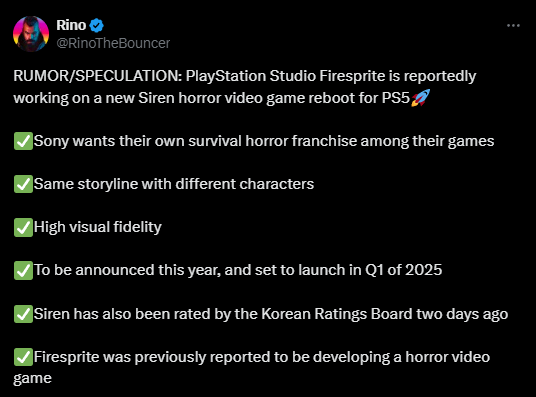
Task: Open the tweet's three-dot more options menu
Action: click(513, 26)
